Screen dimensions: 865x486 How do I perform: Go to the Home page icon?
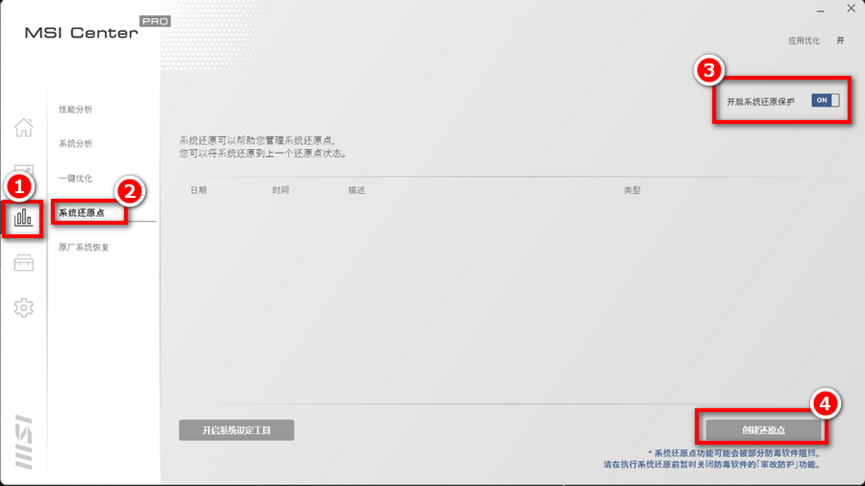[24, 127]
